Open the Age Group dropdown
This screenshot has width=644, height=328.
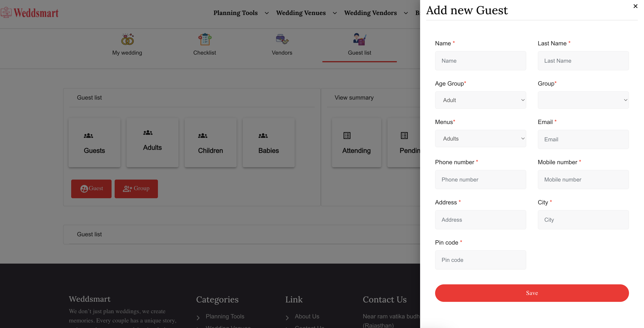[x=480, y=100]
